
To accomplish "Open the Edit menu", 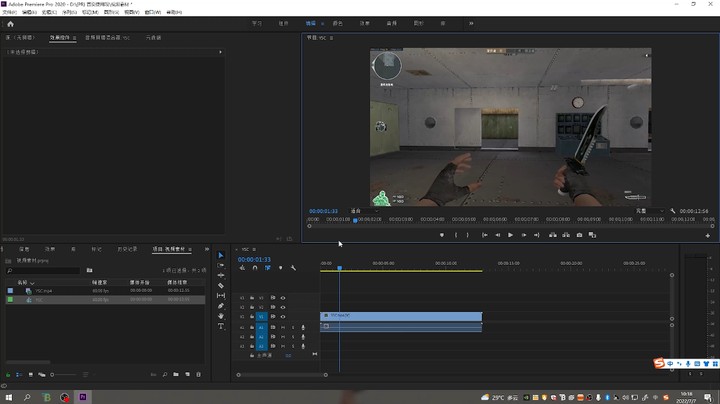I will pos(29,12).
